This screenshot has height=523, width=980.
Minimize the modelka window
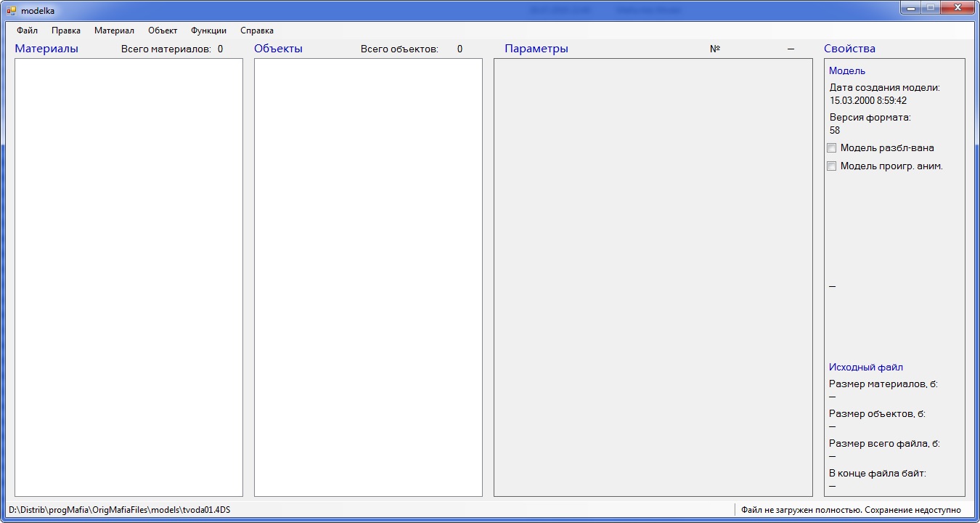[x=911, y=8]
